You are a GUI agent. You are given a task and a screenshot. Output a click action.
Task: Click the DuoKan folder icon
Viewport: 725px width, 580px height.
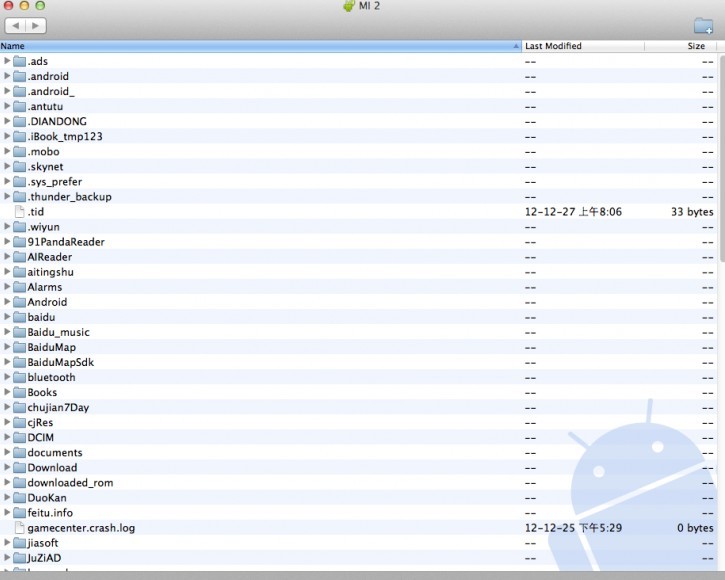[19, 498]
